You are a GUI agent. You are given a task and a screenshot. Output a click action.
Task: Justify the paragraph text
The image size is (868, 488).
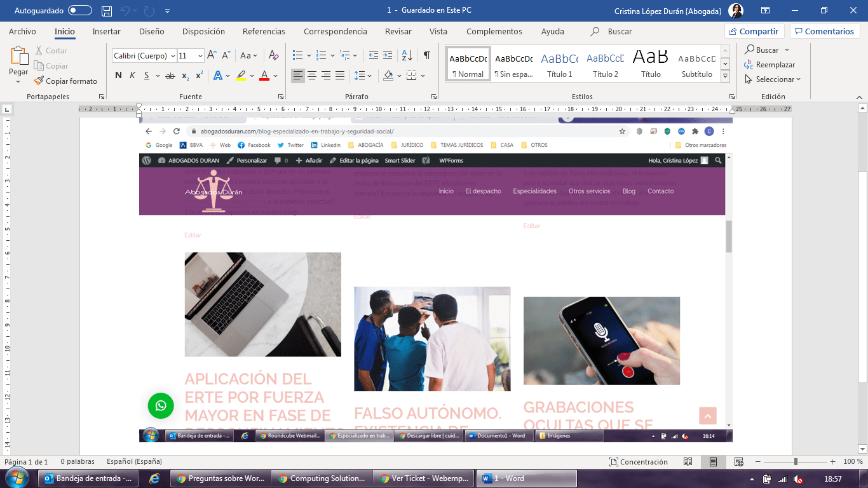[x=340, y=76]
